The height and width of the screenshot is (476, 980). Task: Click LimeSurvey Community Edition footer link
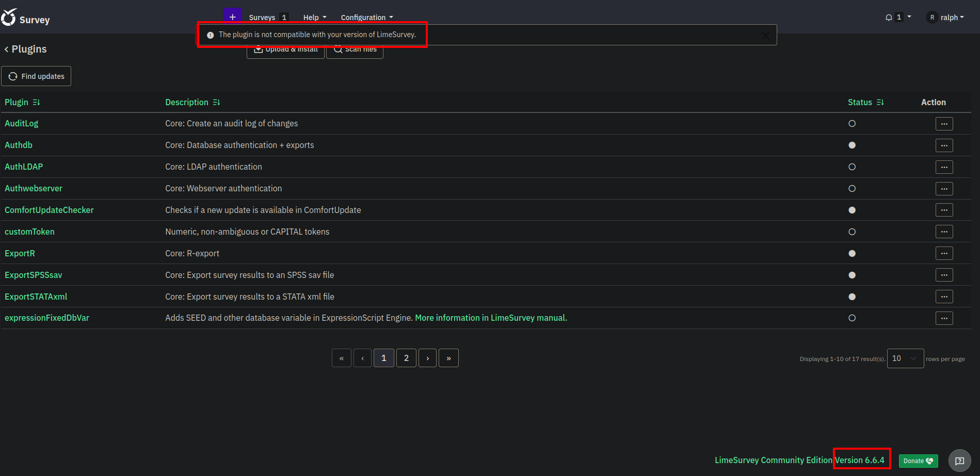774,460
